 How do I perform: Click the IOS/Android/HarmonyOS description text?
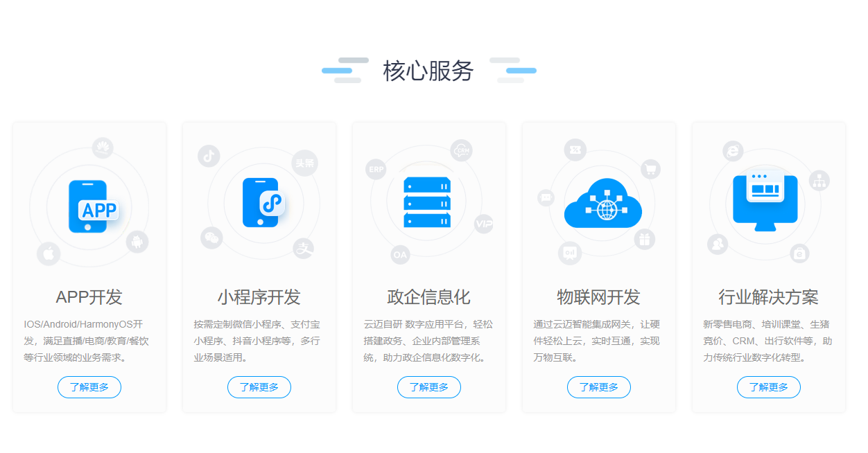point(87,341)
